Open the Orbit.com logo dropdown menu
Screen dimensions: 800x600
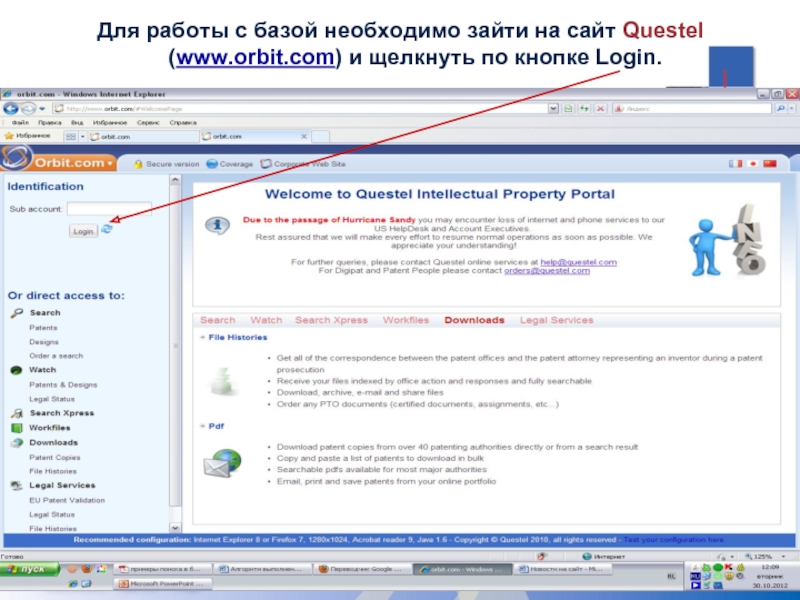tap(110, 163)
